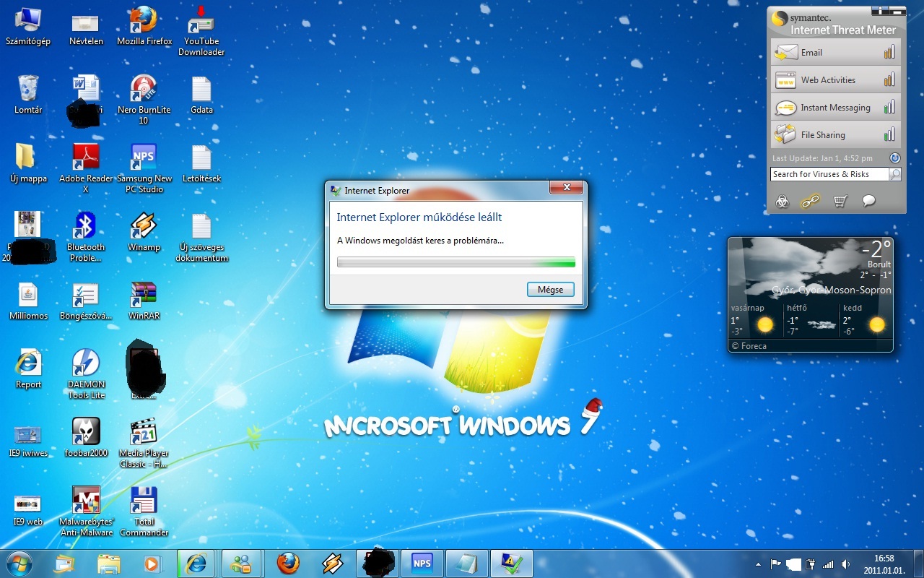Click the biohazard icon in Symantec gadget

click(783, 202)
